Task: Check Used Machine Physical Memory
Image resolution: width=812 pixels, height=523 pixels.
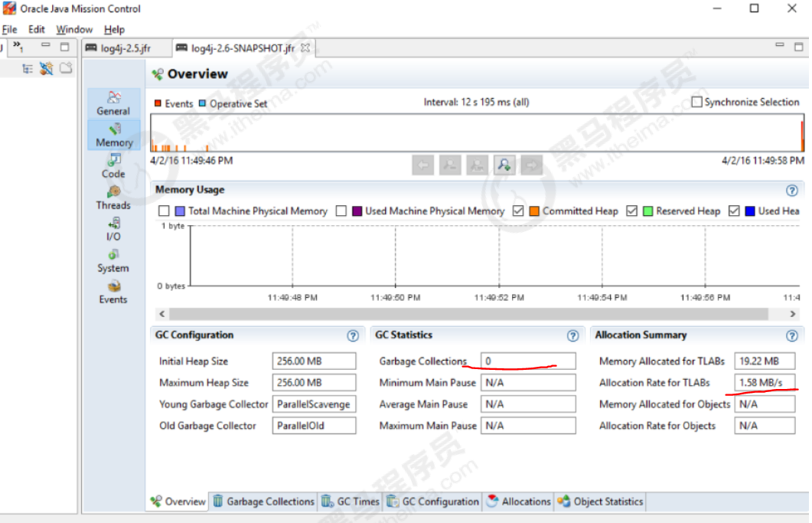Action: click(341, 211)
